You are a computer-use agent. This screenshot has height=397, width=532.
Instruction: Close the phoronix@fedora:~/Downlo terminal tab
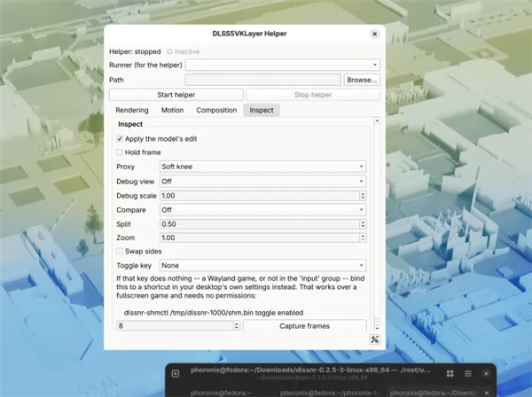click(x=487, y=393)
